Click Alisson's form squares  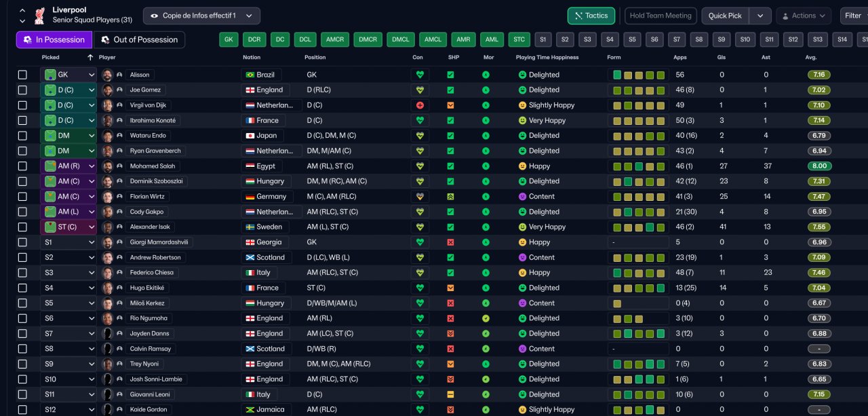pos(638,75)
